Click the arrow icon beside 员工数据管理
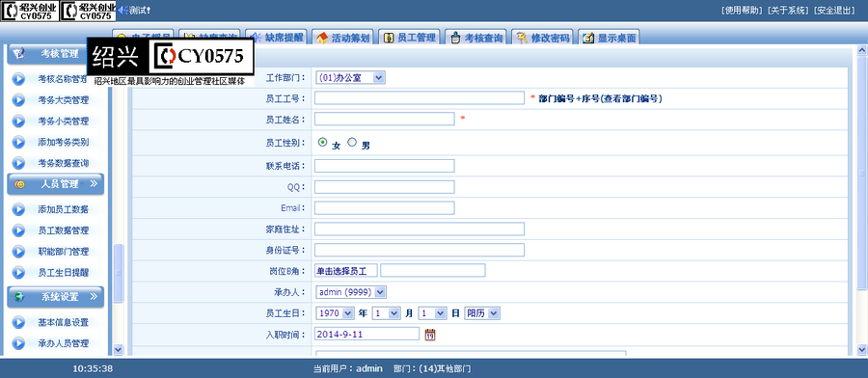The image size is (868, 378). tap(19, 230)
